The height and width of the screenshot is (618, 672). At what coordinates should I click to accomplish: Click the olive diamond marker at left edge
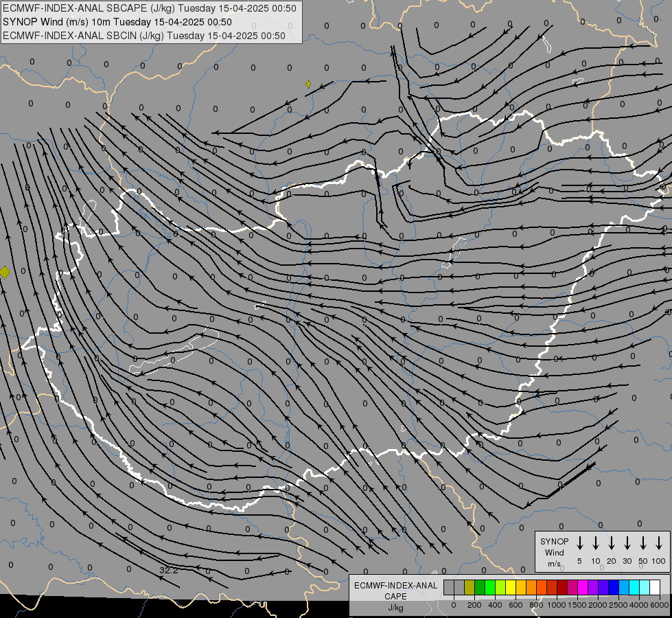5,272
